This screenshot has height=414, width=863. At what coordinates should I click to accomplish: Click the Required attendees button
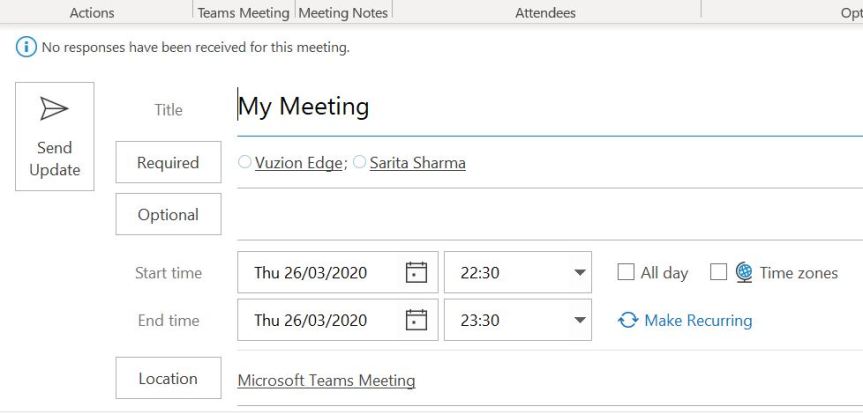[168, 163]
